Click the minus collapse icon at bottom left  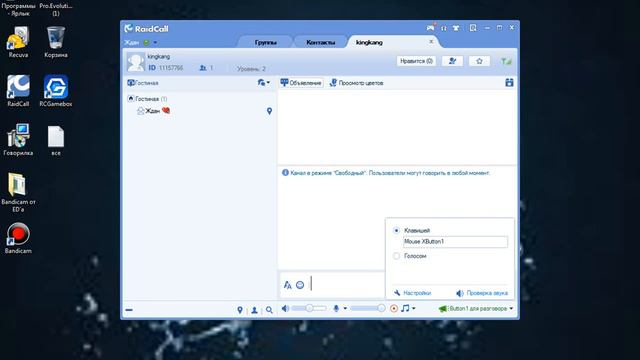[129, 310]
